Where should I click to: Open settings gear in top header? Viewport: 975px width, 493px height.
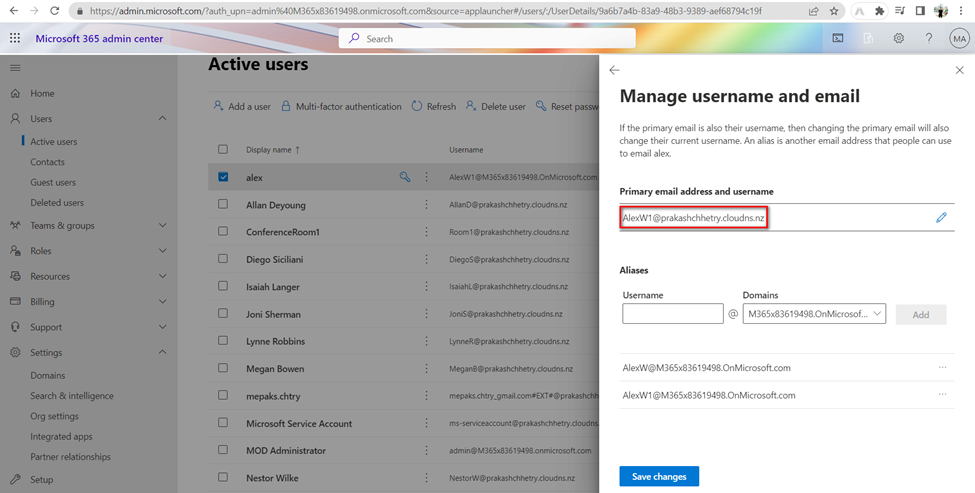pyautogui.click(x=899, y=39)
